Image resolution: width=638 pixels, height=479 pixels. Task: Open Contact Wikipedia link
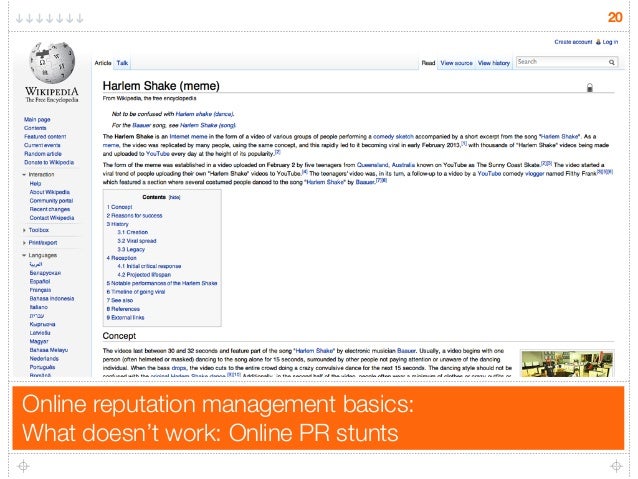point(52,218)
